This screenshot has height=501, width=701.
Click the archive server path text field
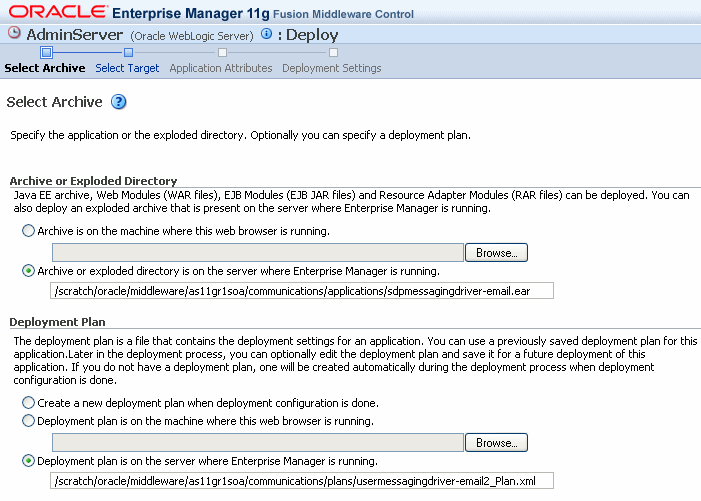tap(300, 291)
